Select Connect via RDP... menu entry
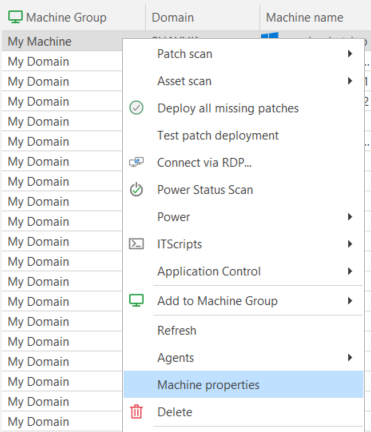 click(243, 162)
